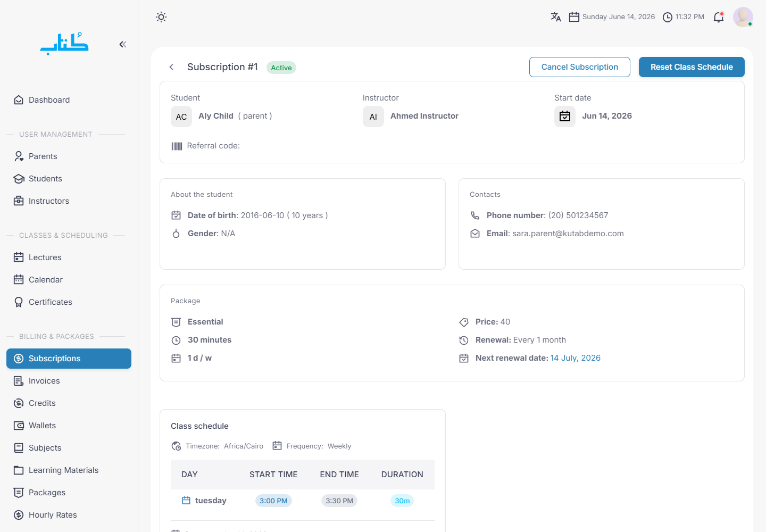The width and height of the screenshot is (766, 532).
Task: Click the tuesday schedule row
Action: click(303, 501)
